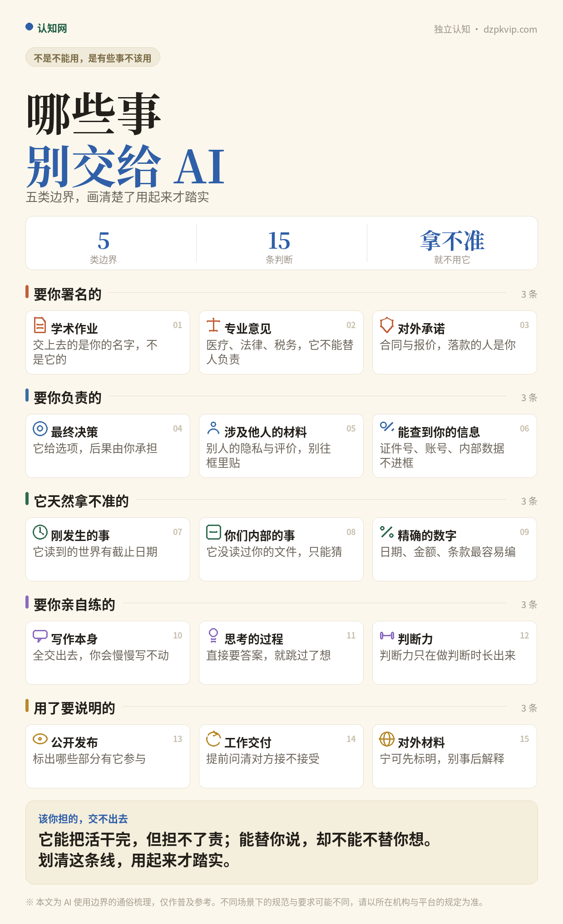Click the 对外材料 card title
563x924 pixels.
point(421,742)
